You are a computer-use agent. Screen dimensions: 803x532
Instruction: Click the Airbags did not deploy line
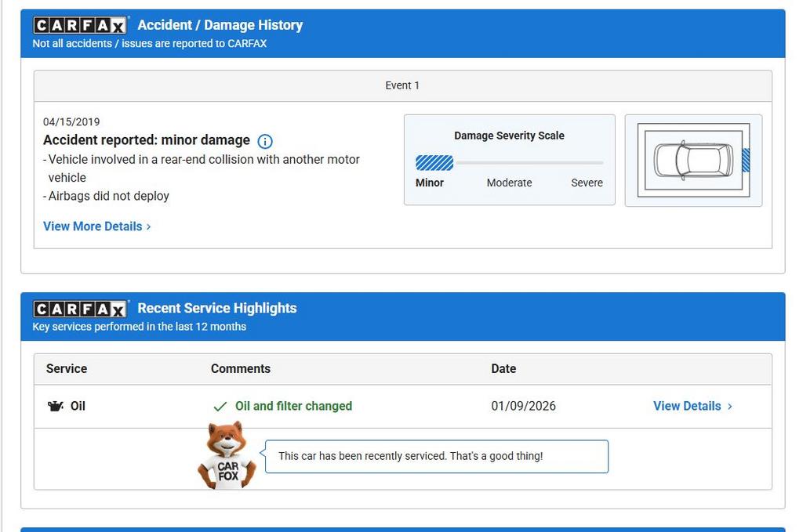(106, 196)
